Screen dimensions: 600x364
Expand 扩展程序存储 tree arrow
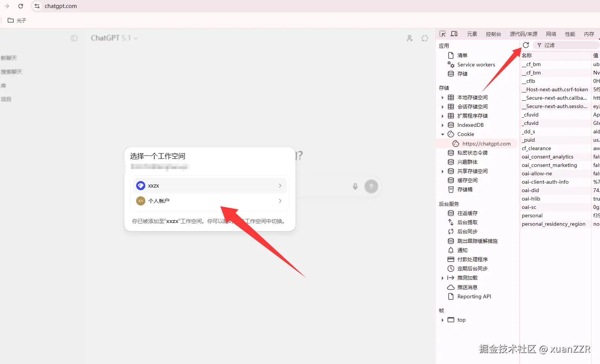click(x=442, y=116)
